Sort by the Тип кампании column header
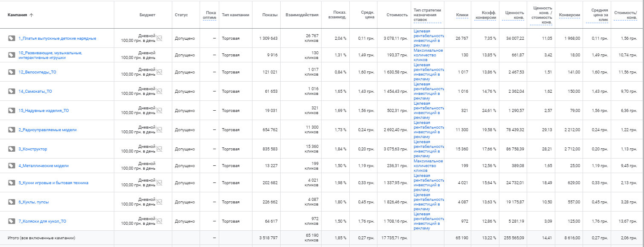 coord(235,15)
